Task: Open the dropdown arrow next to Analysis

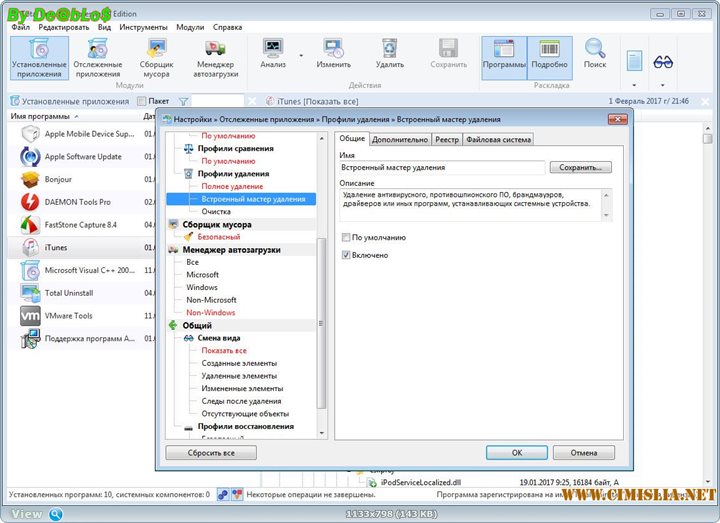Action: [x=300, y=55]
